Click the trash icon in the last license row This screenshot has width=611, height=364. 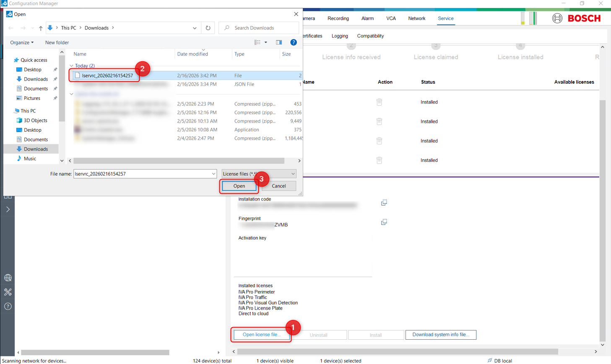pos(379,160)
